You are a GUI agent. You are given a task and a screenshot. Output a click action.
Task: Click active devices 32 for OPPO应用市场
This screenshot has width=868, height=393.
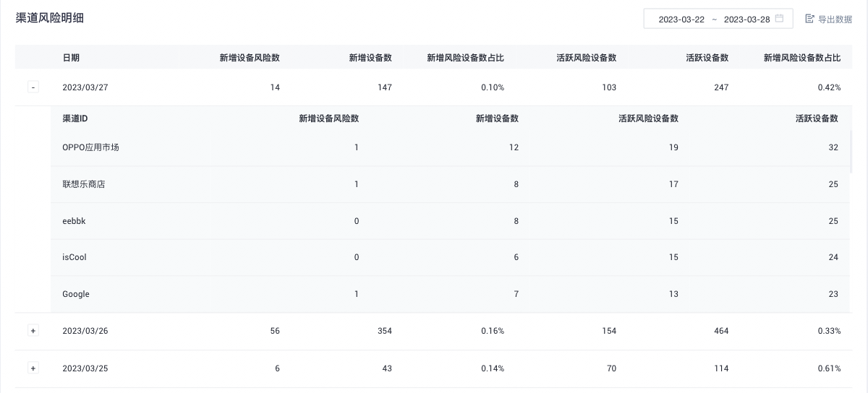tap(833, 147)
